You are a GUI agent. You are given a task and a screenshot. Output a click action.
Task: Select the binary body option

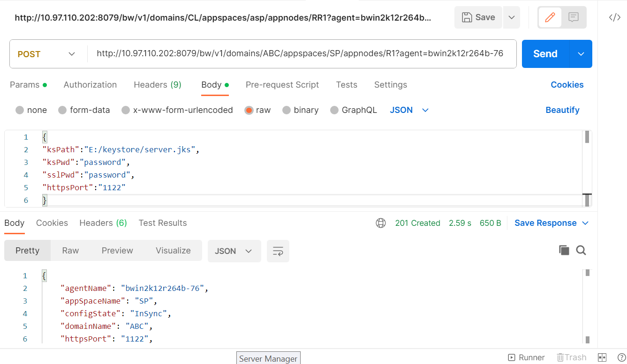[287, 110]
